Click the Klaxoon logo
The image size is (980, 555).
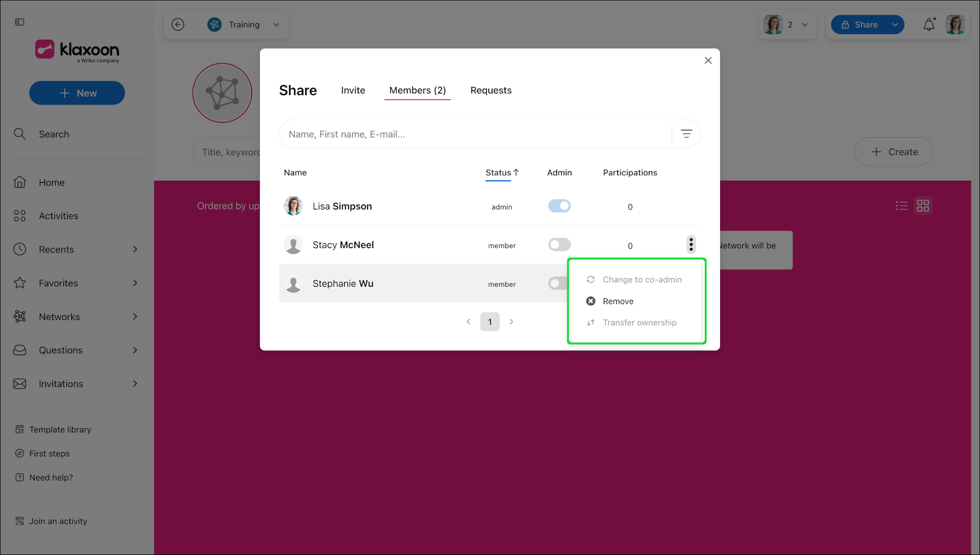(x=77, y=51)
